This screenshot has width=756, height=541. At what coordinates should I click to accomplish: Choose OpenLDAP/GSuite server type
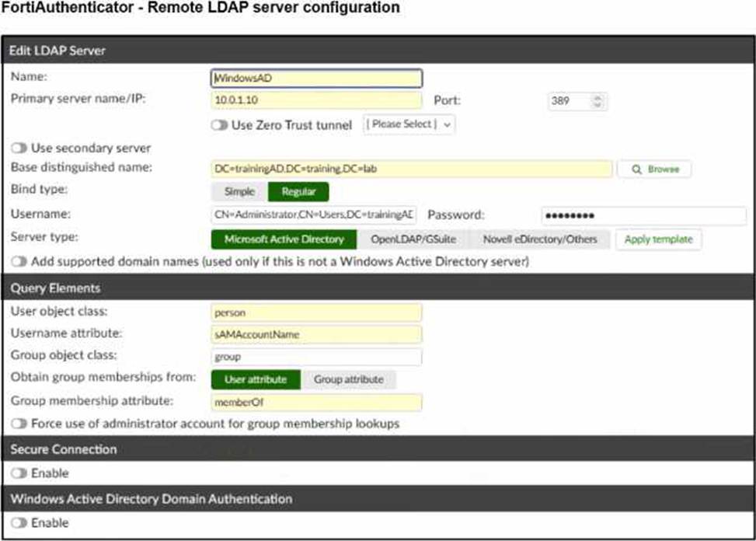click(413, 239)
